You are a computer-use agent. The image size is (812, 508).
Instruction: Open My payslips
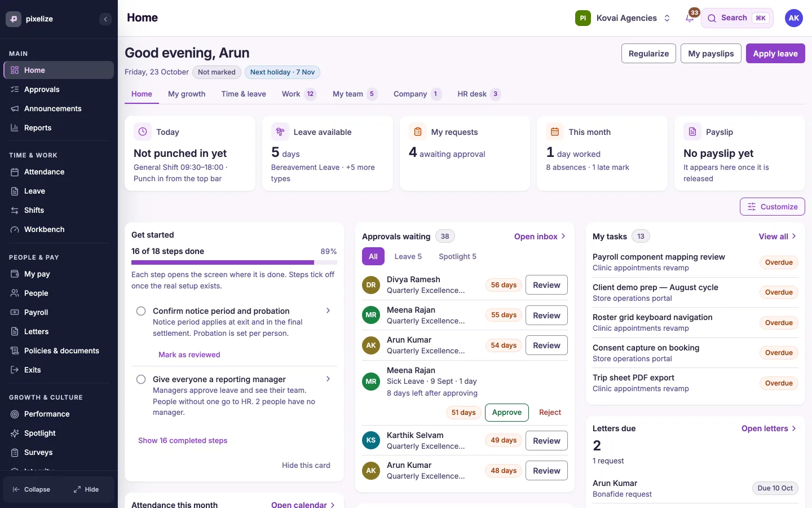click(711, 54)
